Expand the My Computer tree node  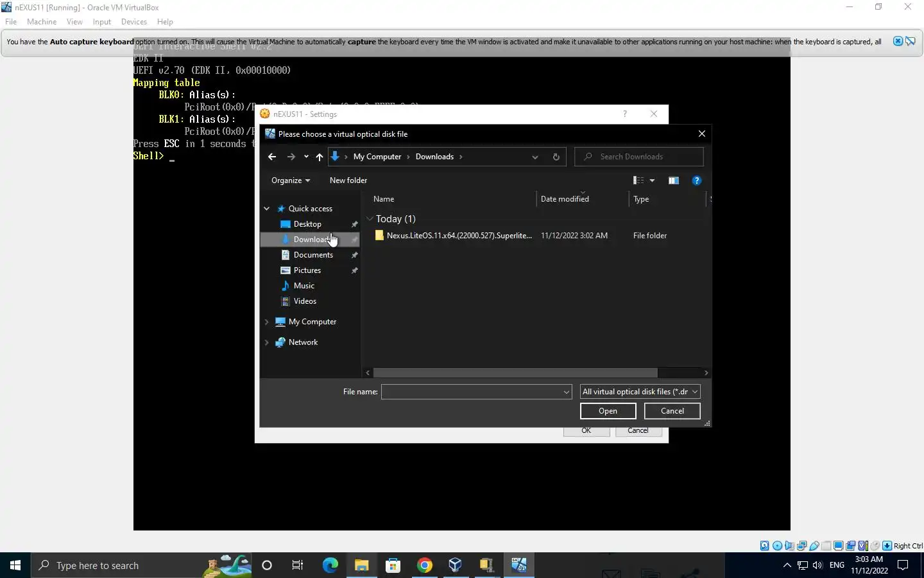click(x=267, y=322)
